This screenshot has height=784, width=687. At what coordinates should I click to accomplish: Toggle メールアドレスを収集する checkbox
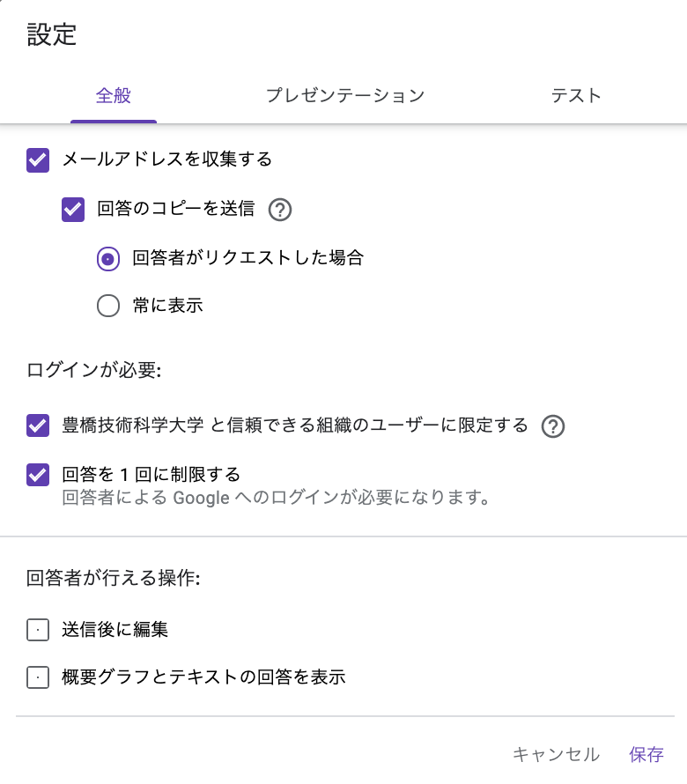[38, 160]
